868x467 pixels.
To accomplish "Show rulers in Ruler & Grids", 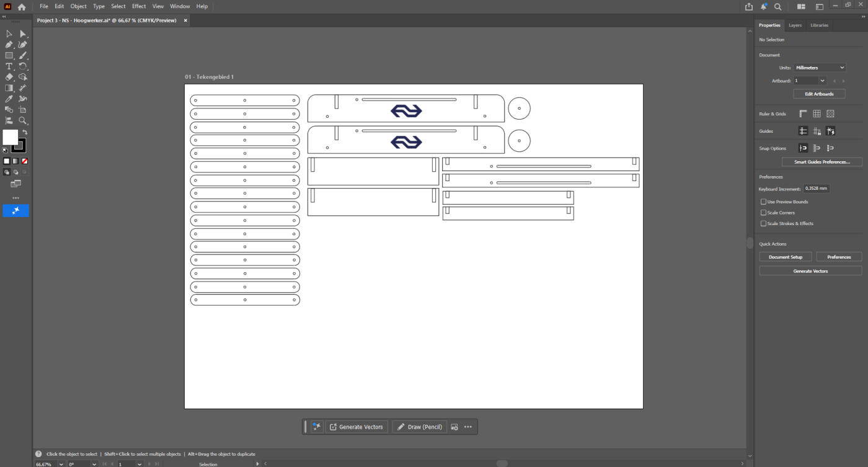I will (x=804, y=113).
